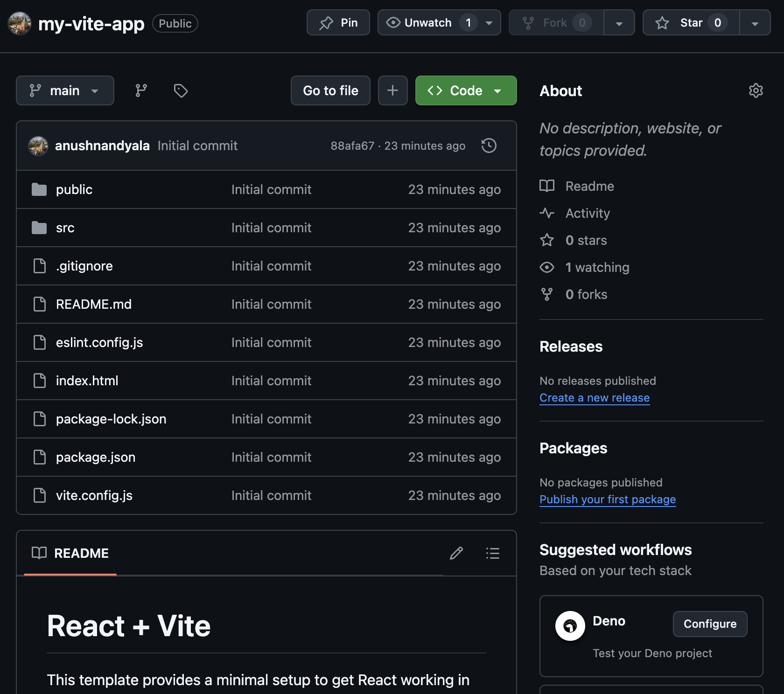View tags via the tag icon
Screen dimensions: 784x694
click(x=181, y=90)
